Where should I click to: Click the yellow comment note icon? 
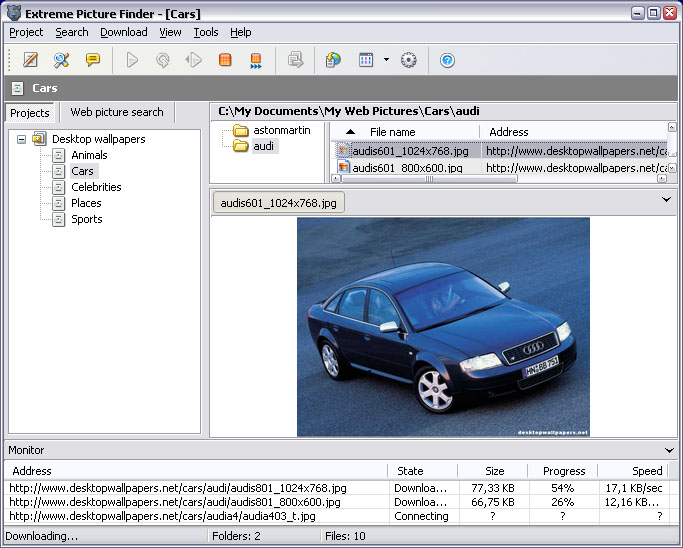[93, 60]
